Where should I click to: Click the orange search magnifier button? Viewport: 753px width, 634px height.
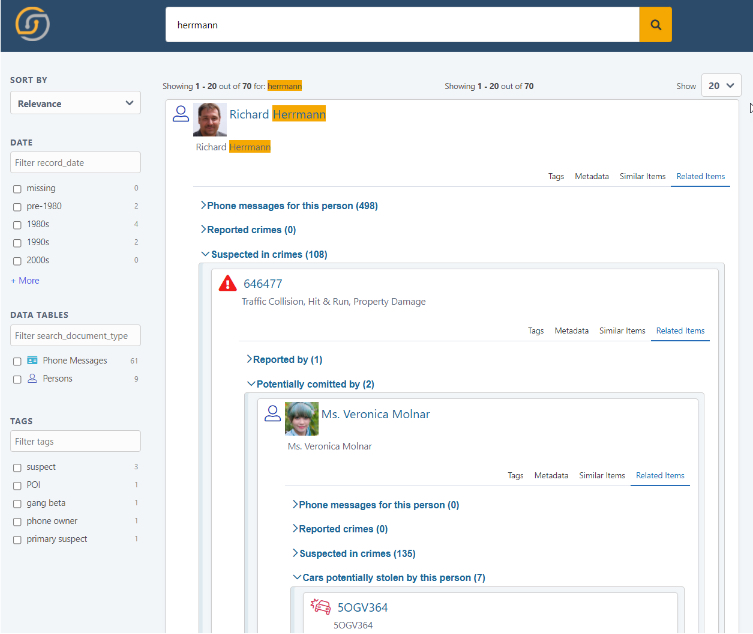click(655, 24)
